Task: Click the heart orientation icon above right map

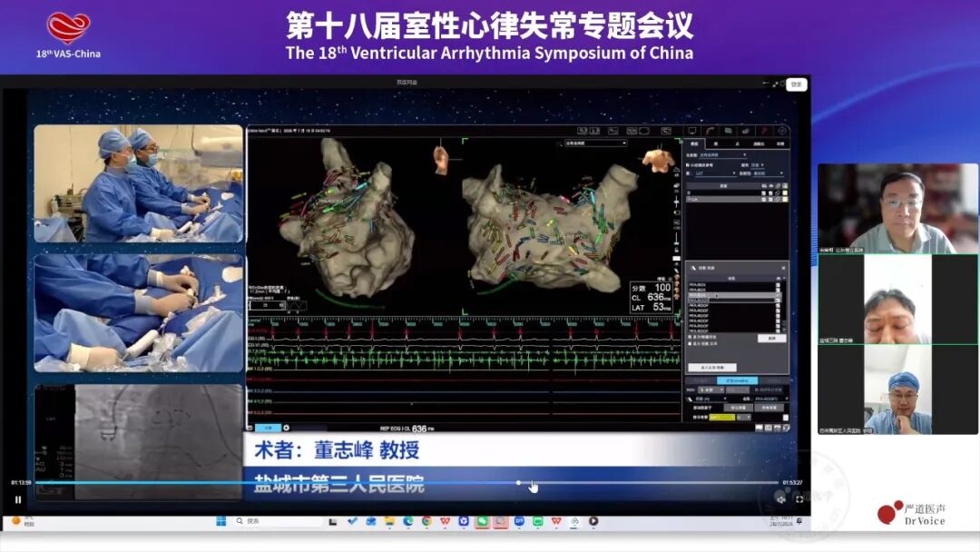Action: click(x=660, y=160)
